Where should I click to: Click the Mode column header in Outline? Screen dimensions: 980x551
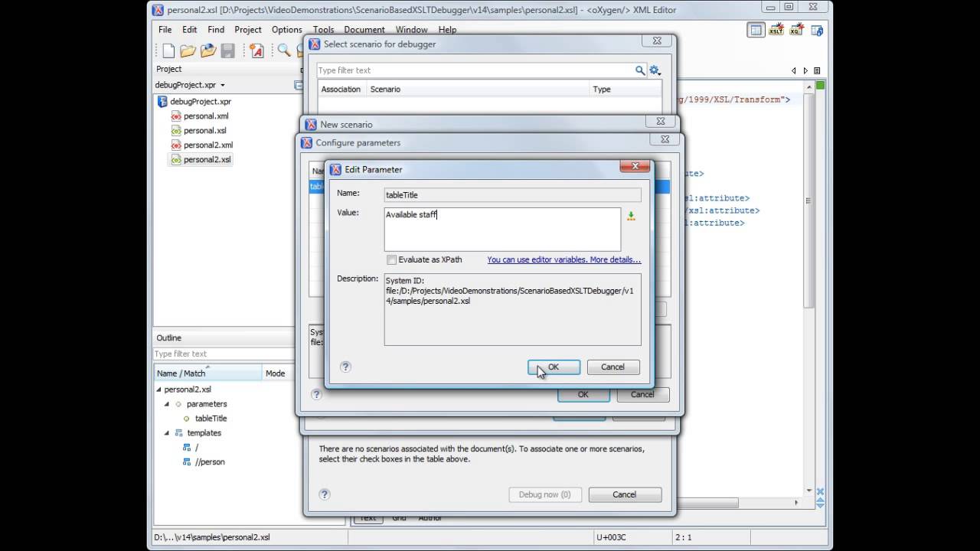278,373
